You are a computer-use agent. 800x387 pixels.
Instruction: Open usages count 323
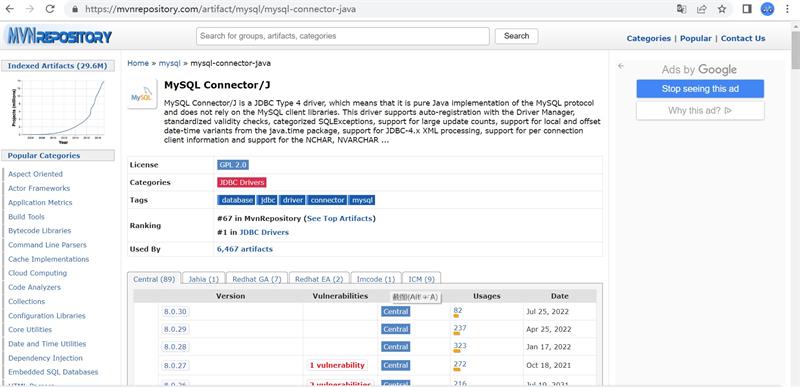coord(460,346)
